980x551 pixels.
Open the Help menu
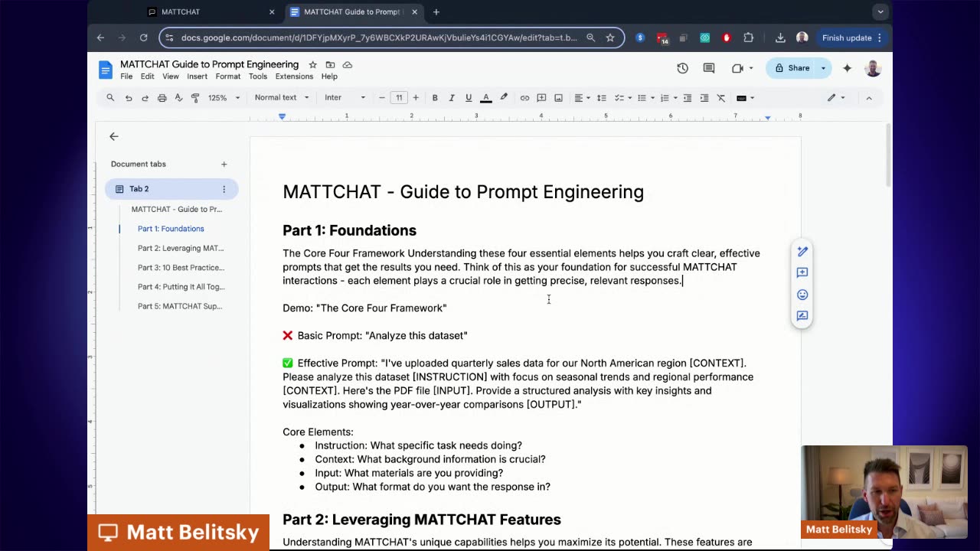(329, 77)
